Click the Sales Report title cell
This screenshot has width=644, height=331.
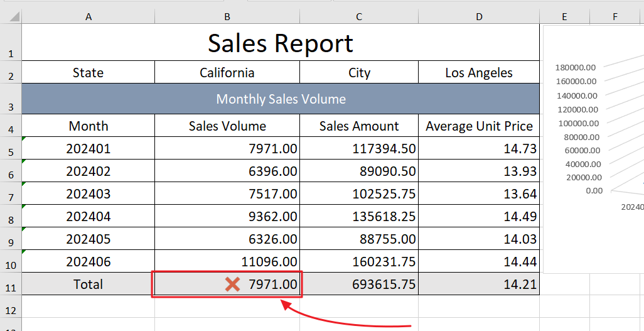pyautogui.click(x=281, y=42)
